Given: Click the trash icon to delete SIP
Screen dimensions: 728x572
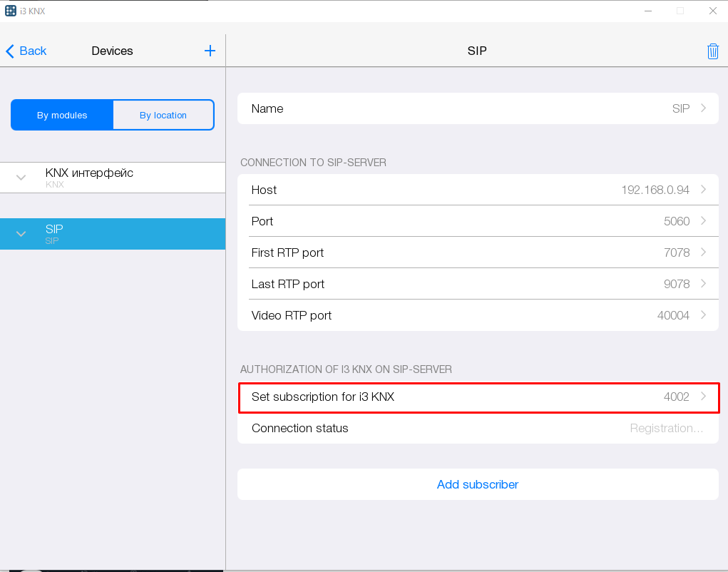Looking at the screenshot, I should click(x=712, y=51).
